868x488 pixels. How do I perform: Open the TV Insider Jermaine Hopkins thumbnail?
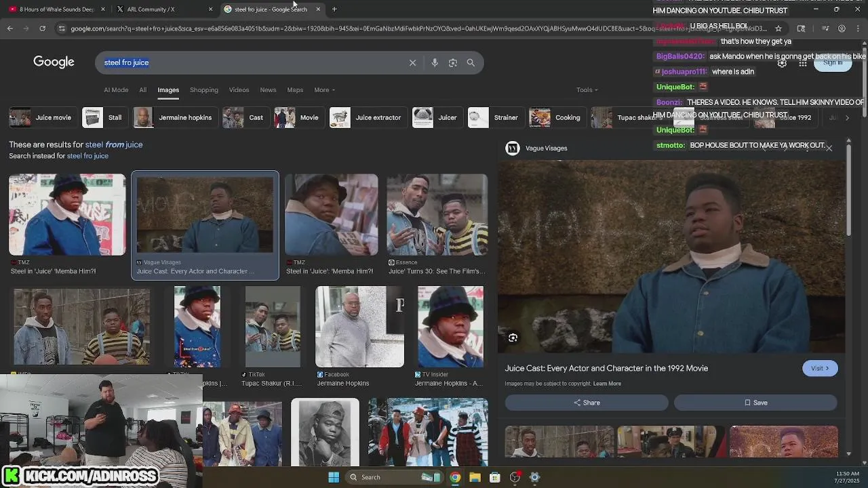(x=450, y=327)
